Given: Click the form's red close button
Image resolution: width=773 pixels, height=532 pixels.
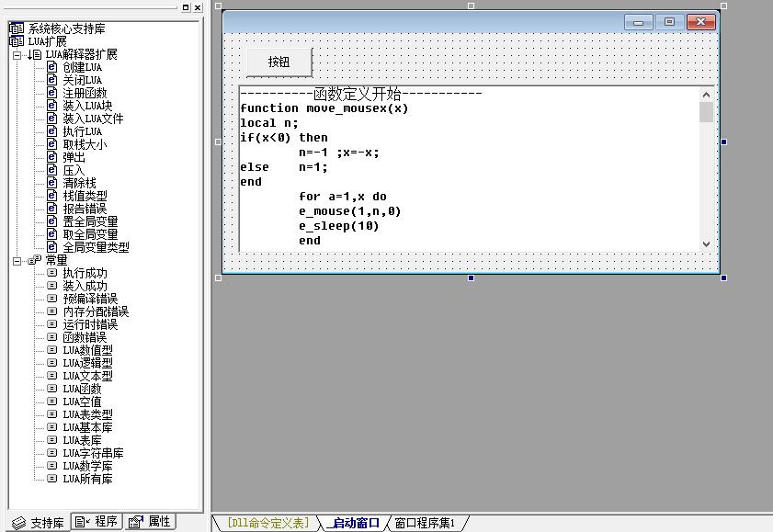Looking at the screenshot, I should [700, 22].
